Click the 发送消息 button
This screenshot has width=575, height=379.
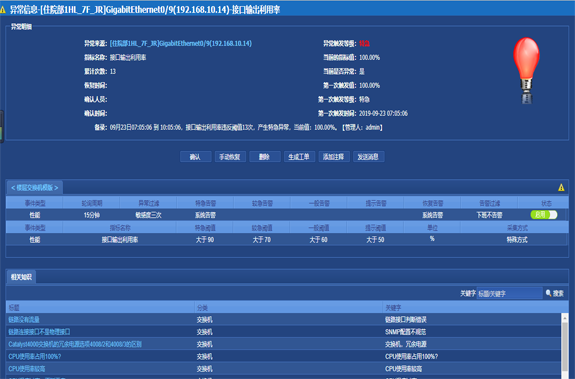[x=368, y=157]
